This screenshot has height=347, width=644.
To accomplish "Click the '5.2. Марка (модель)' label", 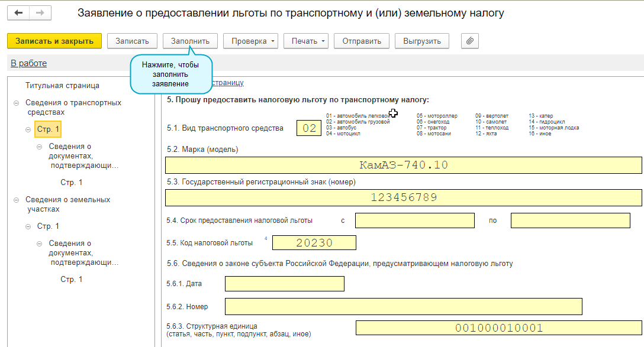I will coord(202,150).
